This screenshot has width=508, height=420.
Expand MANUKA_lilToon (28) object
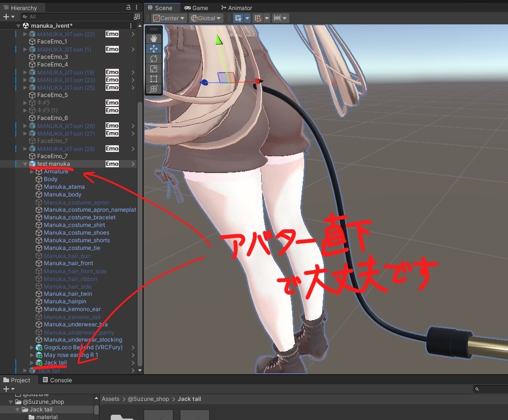tap(25, 148)
